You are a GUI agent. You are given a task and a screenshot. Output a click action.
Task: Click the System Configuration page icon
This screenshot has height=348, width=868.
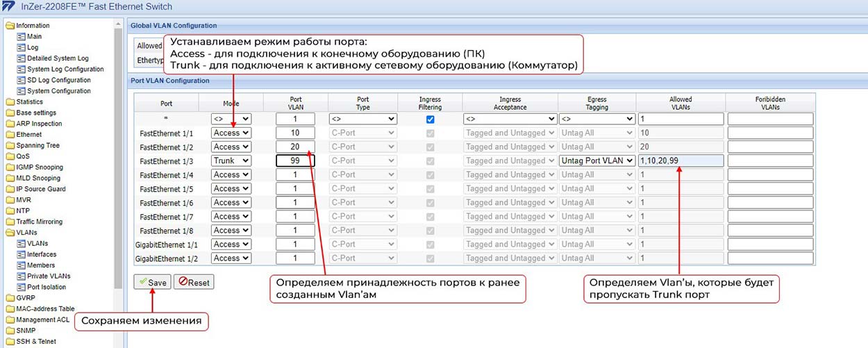pos(21,91)
